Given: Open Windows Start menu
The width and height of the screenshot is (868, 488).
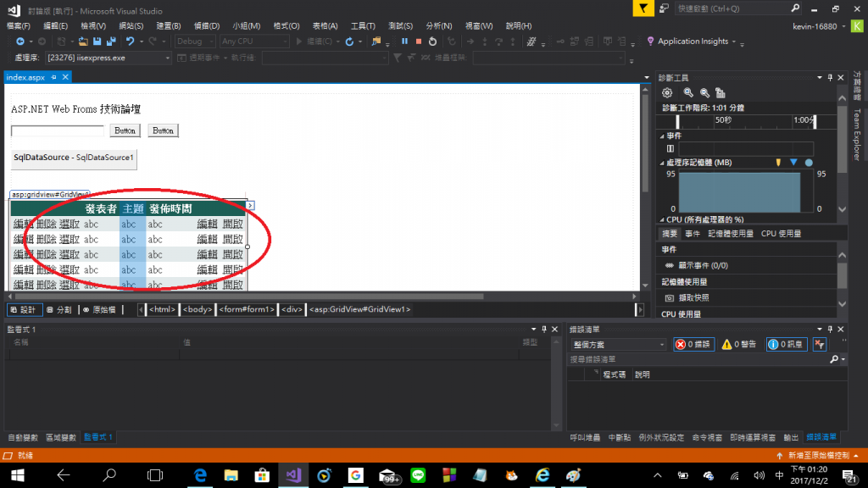Looking at the screenshot, I should (x=18, y=475).
